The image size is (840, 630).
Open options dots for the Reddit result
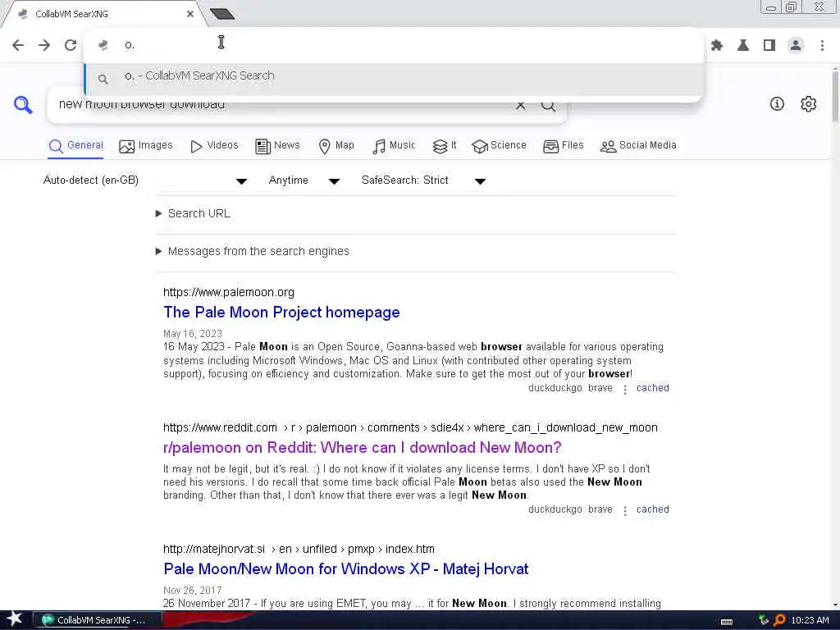(624, 511)
